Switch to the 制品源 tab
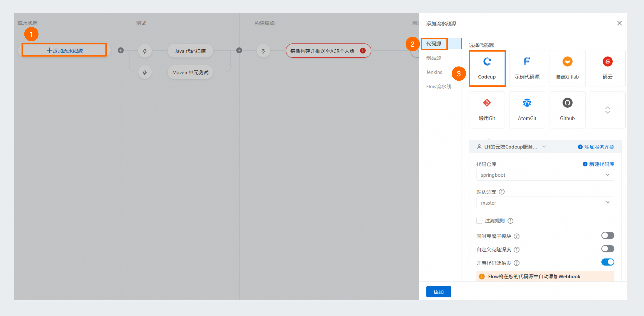Screen dimensions: 644x316 coord(434,58)
